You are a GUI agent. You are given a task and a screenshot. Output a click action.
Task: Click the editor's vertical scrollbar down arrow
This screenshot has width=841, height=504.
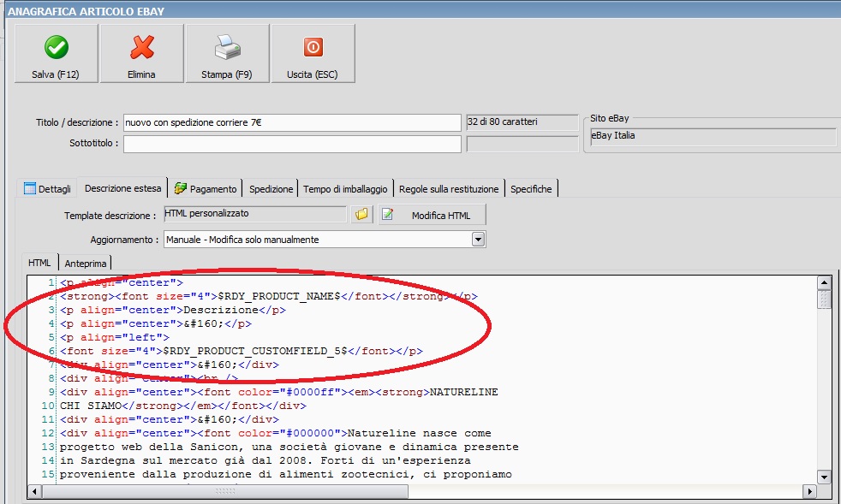[825, 476]
